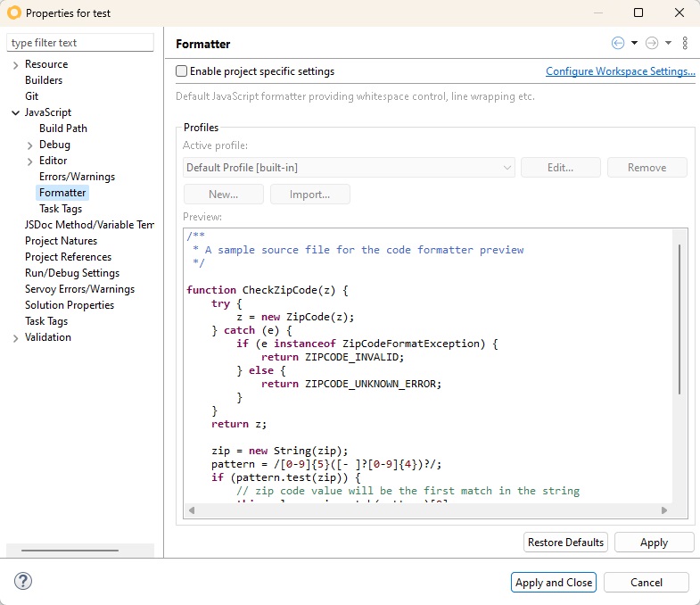Click the Restore Defaults button
This screenshot has width=700, height=605.
[x=565, y=543]
